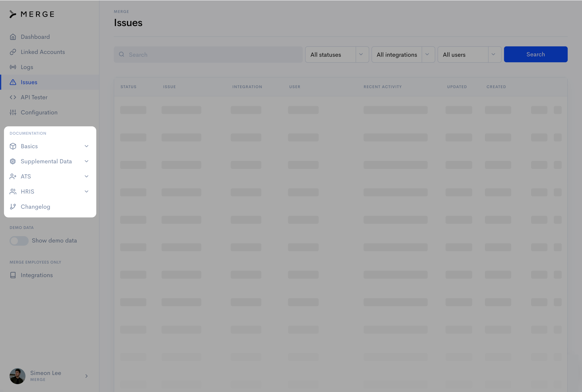Click the Issues warning triangle icon

pyautogui.click(x=13, y=82)
